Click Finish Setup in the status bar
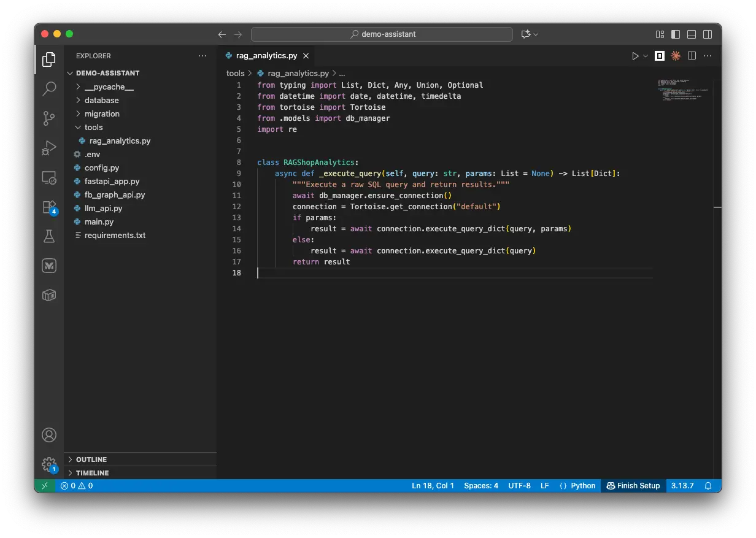 (633, 485)
